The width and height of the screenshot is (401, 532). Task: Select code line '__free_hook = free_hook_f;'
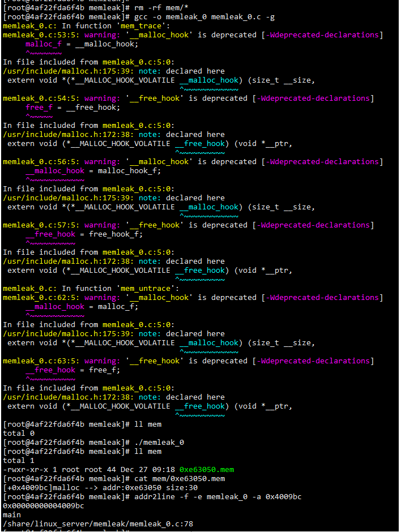[84, 234]
